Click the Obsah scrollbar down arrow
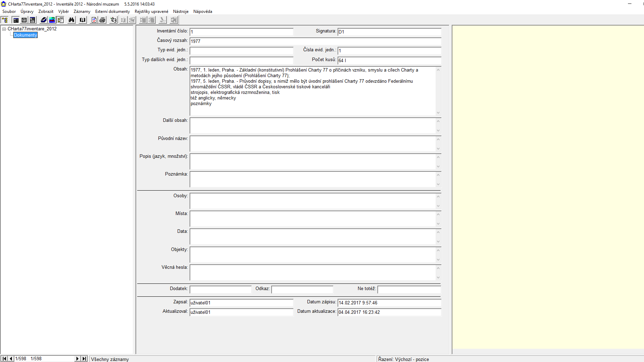 click(438, 113)
